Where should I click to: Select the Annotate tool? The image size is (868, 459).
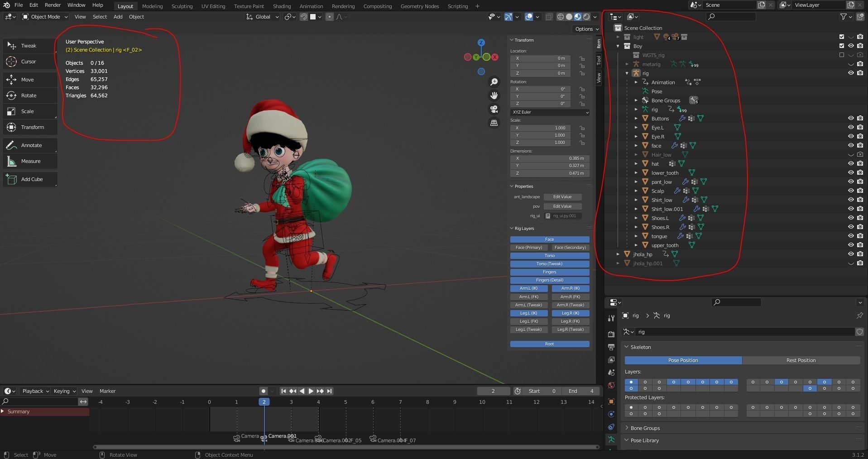click(x=30, y=145)
